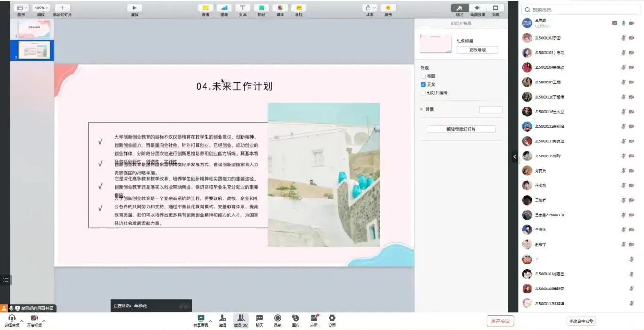Collapse the members panel with the side arrow
Screen dimensions: 644x330
pyautogui.click(x=515, y=157)
